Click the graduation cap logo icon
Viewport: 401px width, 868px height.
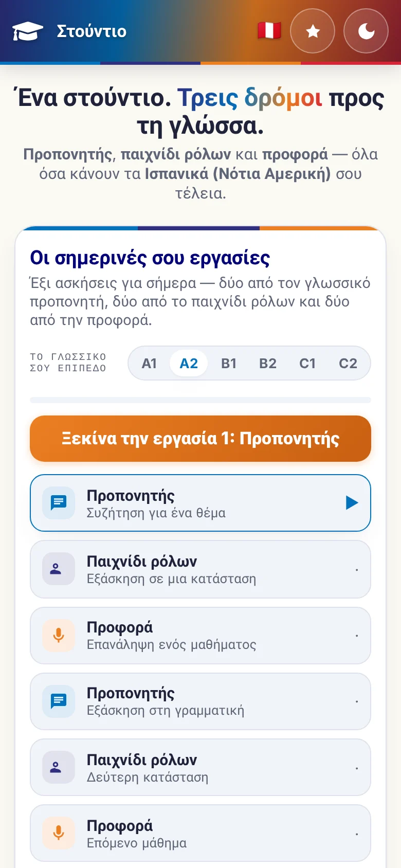pyautogui.click(x=28, y=31)
